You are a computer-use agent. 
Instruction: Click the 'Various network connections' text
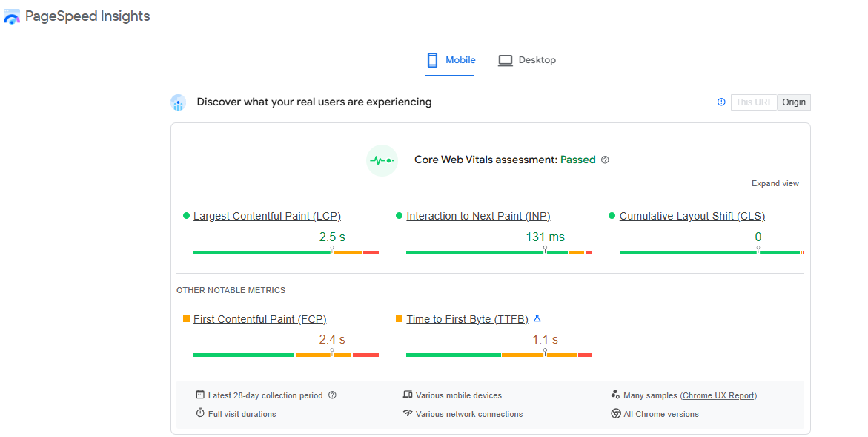tap(469, 414)
